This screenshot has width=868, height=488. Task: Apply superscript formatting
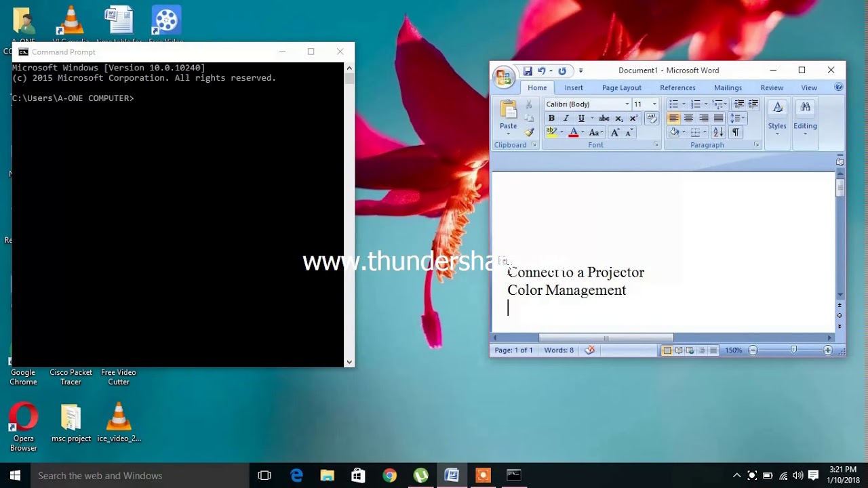click(633, 118)
